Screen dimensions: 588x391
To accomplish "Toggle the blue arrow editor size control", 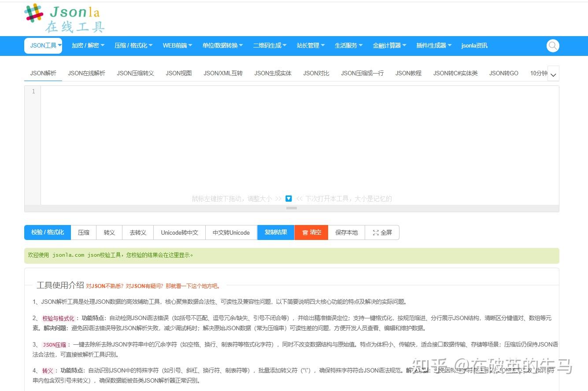I will click(x=289, y=198).
